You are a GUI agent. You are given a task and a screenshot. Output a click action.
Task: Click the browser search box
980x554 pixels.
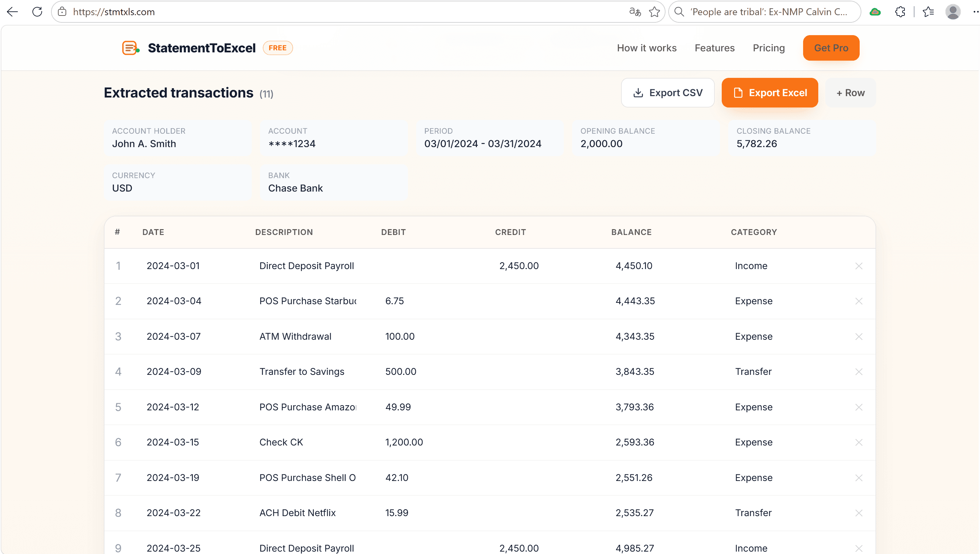point(764,12)
